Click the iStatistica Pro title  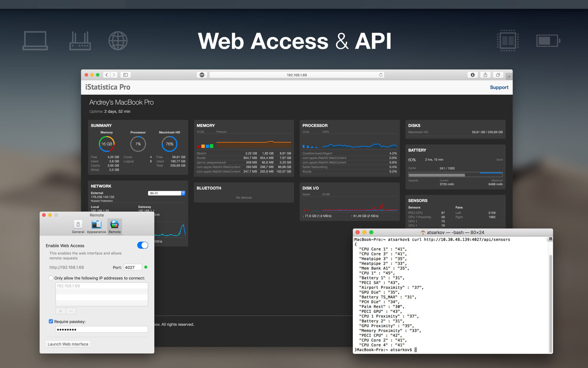point(108,87)
